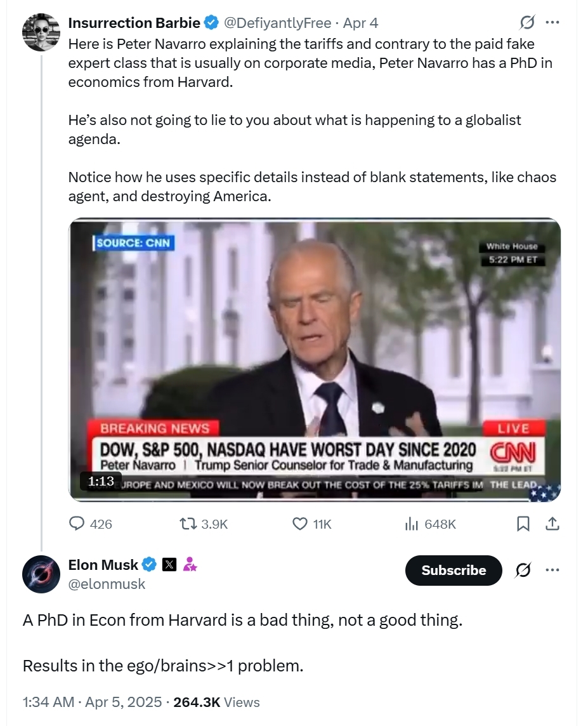Subscribe to Elon Musk
This screenshot has width=588, height=726.
pyautogui.click(x=454, y=570)
